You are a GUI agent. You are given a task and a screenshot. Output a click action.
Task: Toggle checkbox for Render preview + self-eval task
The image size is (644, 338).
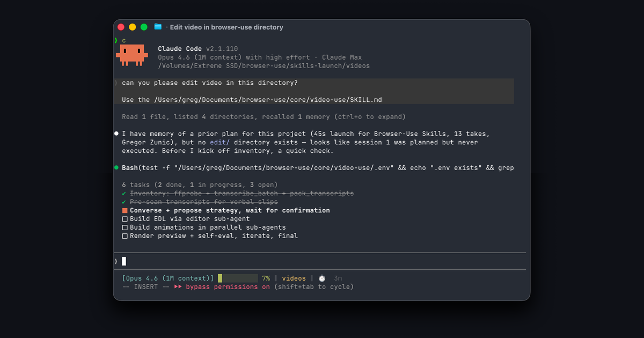pyautogui.click(x=125, y=236)
